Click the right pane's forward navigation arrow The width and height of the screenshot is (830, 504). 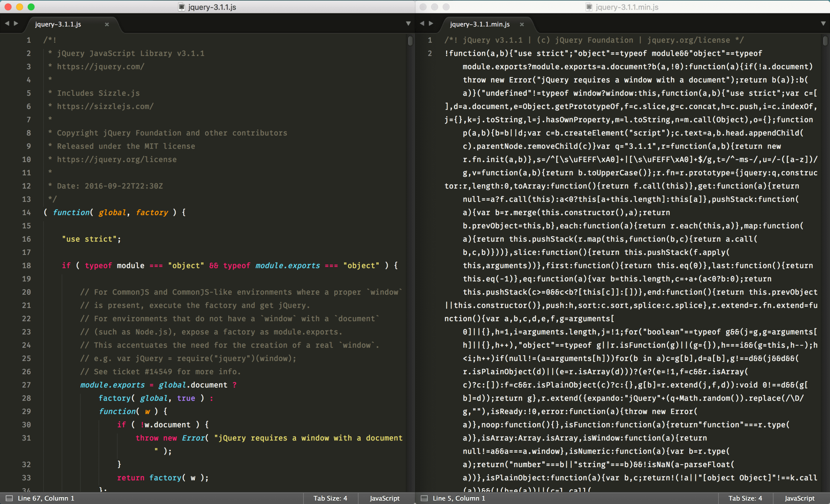(x=431, y=23)
